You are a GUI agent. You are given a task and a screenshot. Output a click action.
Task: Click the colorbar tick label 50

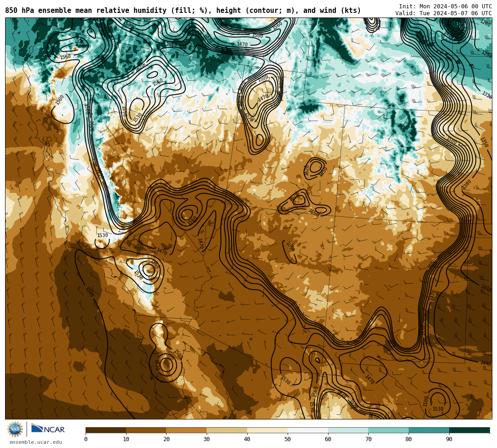(288, 439)
